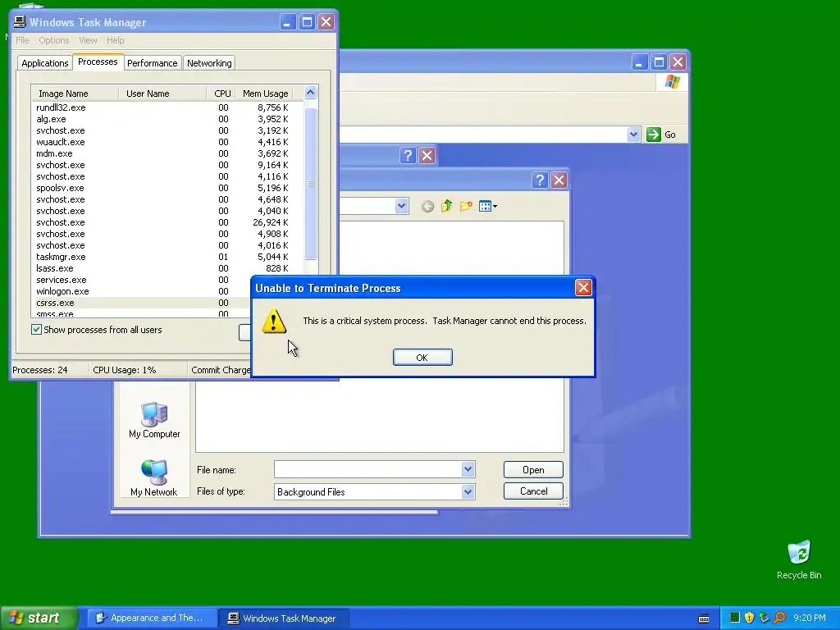Click help button of the Display Properties dialog
The width and height of the screenshot is (840, 630).
(x=408, y=155)
